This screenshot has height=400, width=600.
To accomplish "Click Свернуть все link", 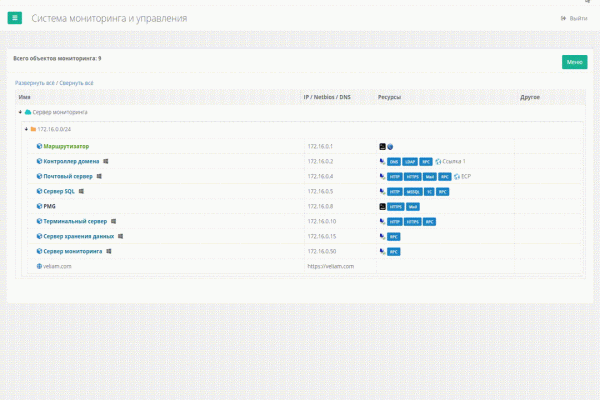I will point(75,83).
